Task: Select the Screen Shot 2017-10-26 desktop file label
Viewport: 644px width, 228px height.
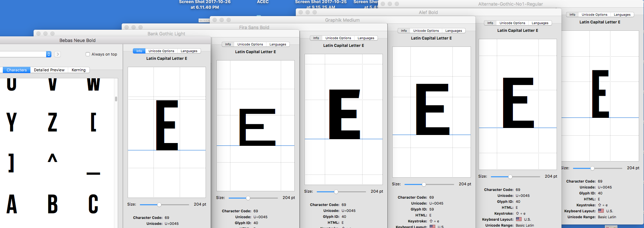Action: tap(205, 4)
